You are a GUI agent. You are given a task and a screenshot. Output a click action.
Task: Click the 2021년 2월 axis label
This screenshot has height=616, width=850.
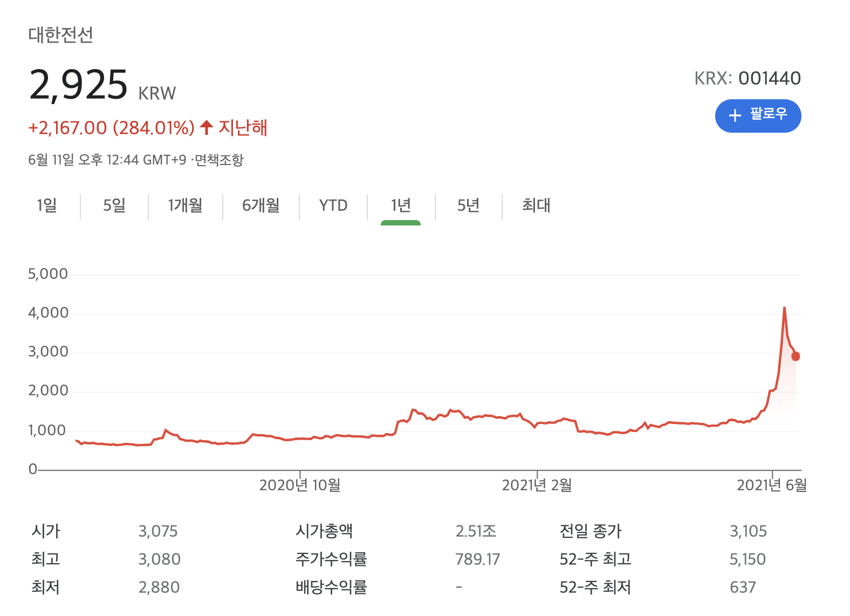pos(537,485)
